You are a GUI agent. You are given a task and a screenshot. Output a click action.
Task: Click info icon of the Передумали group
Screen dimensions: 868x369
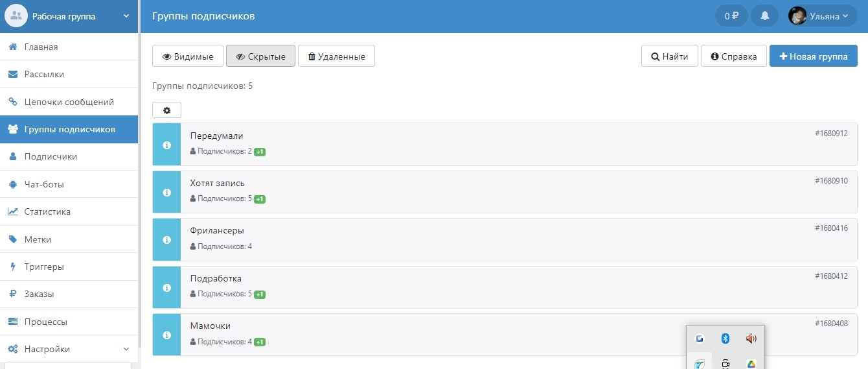[166, 145]
